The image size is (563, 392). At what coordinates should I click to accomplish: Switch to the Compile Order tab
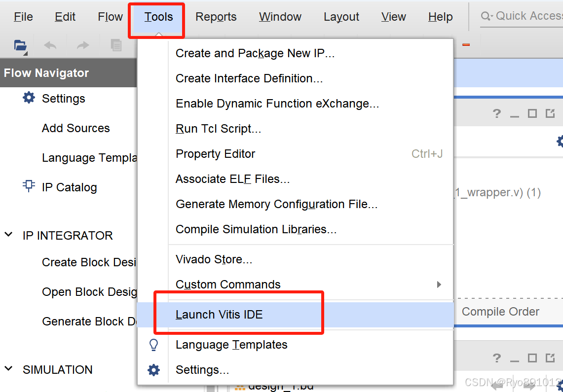click(x=500, y=312)
